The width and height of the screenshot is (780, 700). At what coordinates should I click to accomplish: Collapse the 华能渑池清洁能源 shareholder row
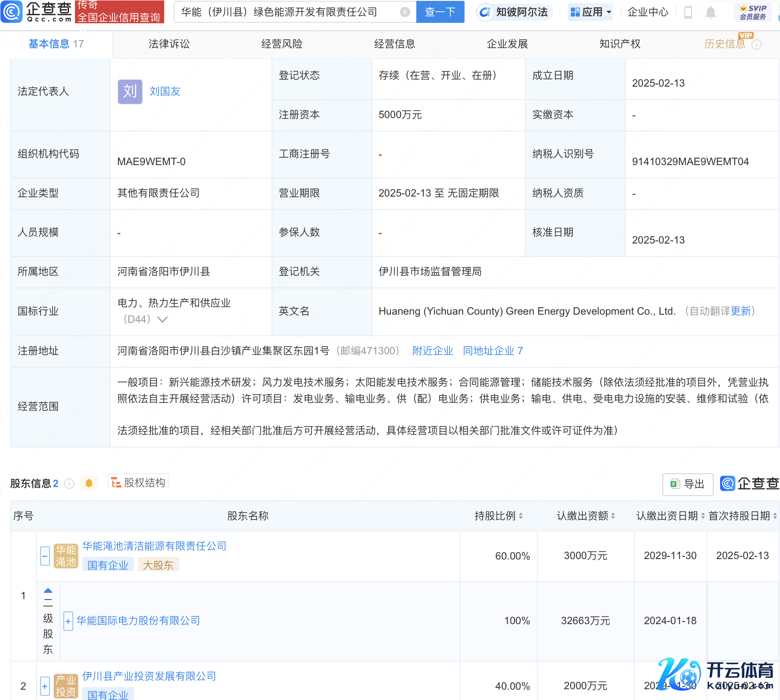point(45,556)
